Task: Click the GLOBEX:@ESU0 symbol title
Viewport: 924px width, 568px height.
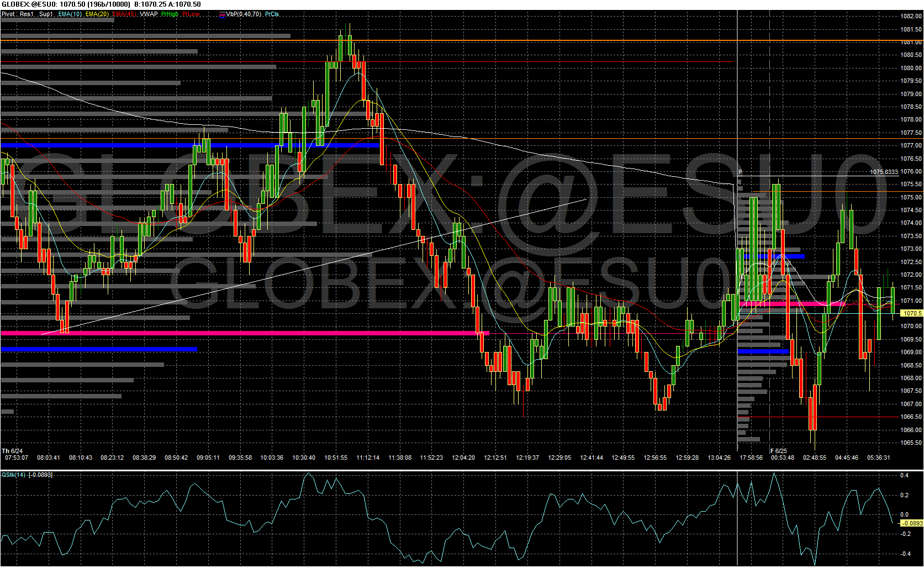Action: [x=29, y=4]
